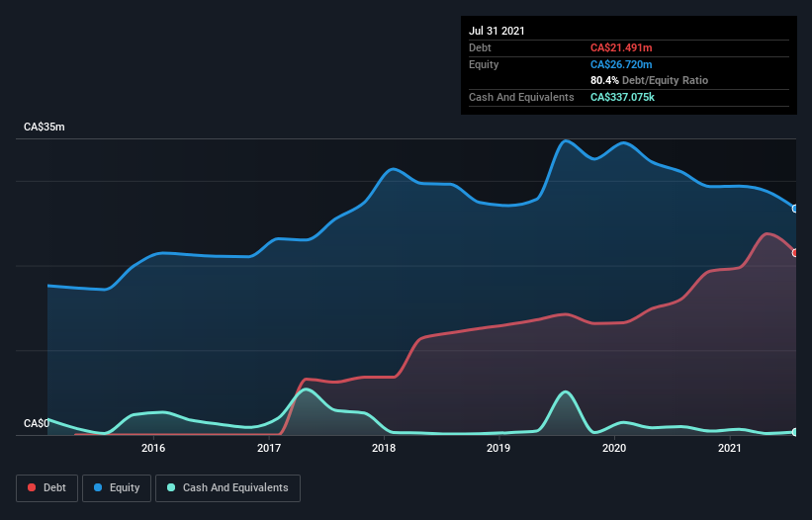Click the CA$35m y-axis label
The image size is (812, 520).
[x=45, y=127]
